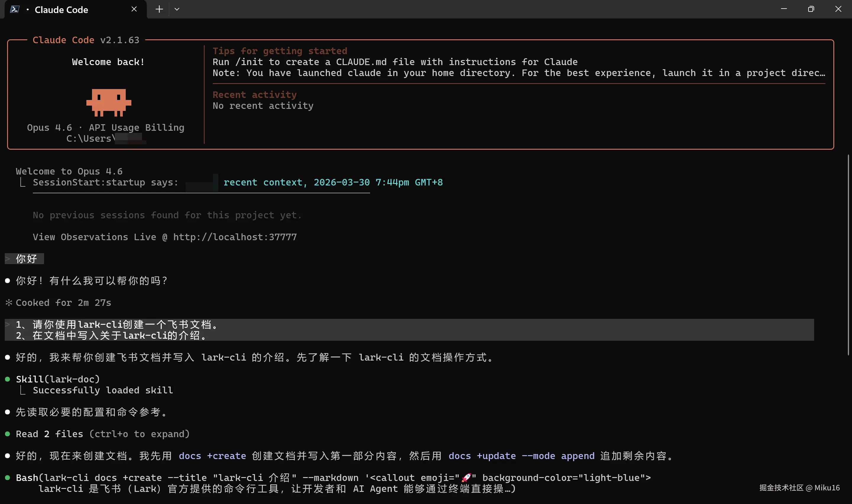This screenshot has width=852, height=504.
Task: Click the Tips for getting started heading
Action: (x=280, y=51)
